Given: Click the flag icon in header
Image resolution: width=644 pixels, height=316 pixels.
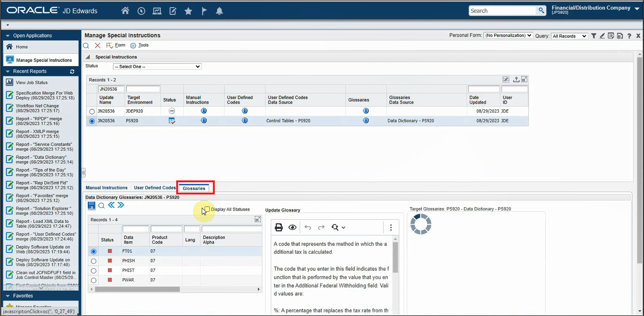Looking at the screenshot, I should tap(204, 11).
